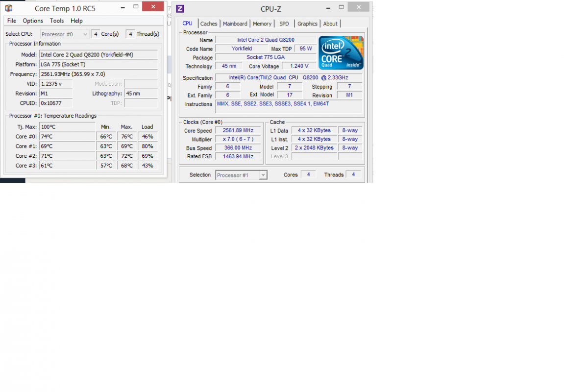This screenshot has width=588, height=392.
Task: Click the purple CPU-Z logo icon
Action: tap(180, 8)
